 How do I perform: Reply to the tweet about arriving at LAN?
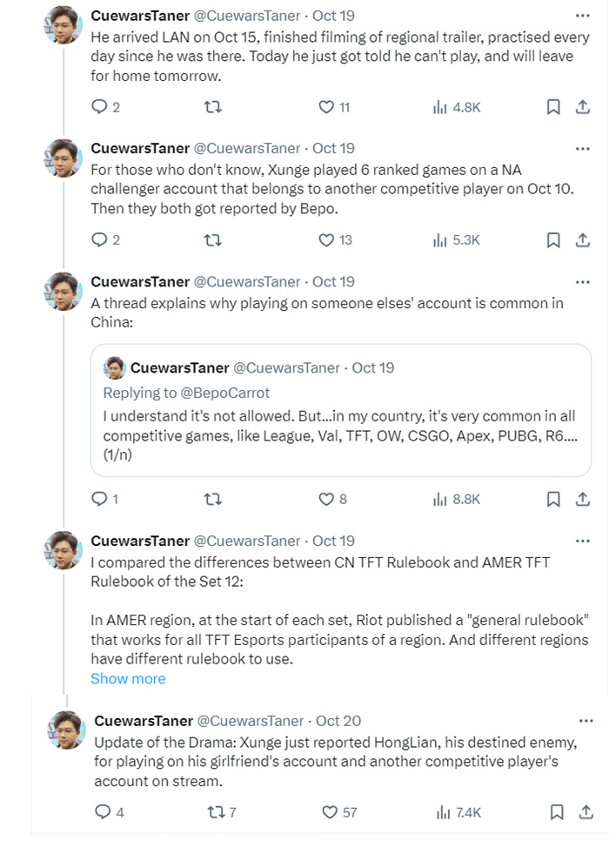tap(99, 107)
